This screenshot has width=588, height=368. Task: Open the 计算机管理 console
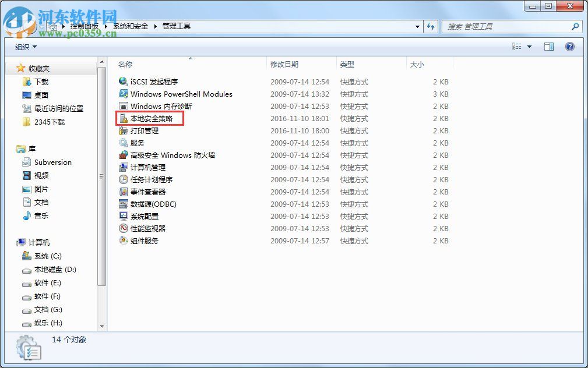click(x=149, y=167)
